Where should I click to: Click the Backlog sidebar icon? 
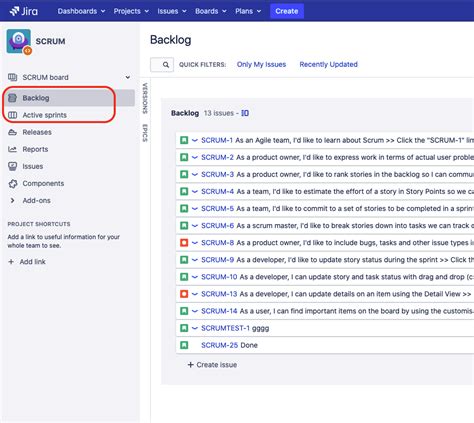(x=12, y=98)
